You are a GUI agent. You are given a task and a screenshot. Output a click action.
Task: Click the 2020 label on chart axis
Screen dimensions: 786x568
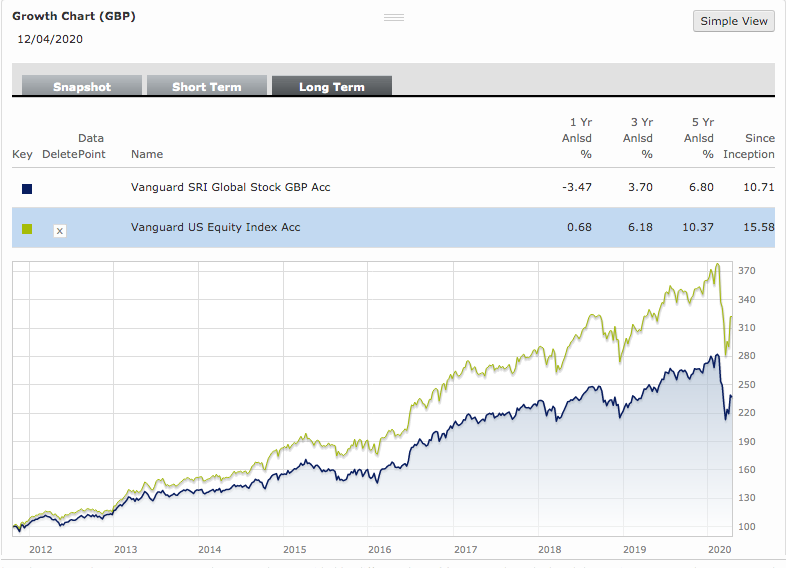click(x=719, y=549)
